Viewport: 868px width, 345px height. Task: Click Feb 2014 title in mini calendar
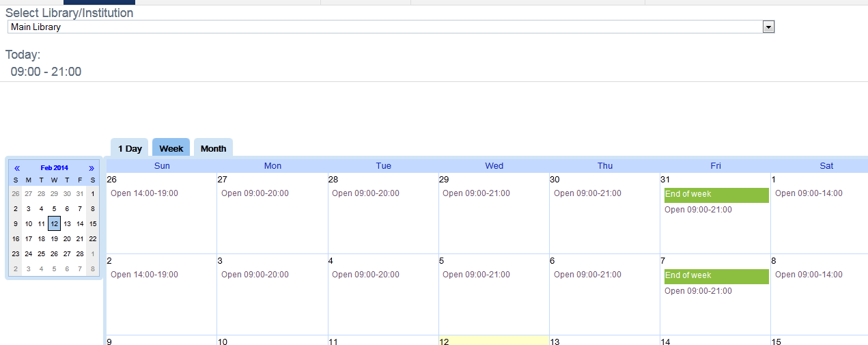54,168
